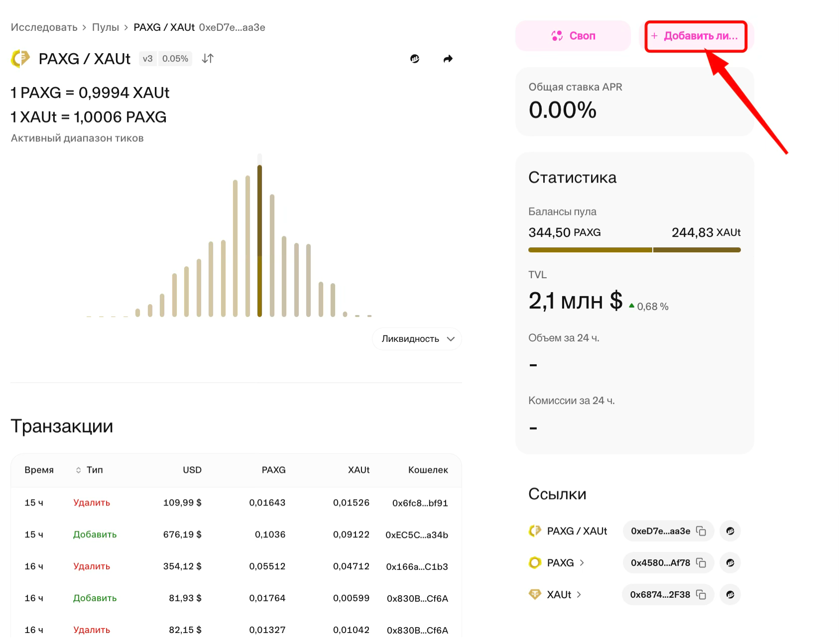Go to Исследовать in breadcrumb

[44, 27]
